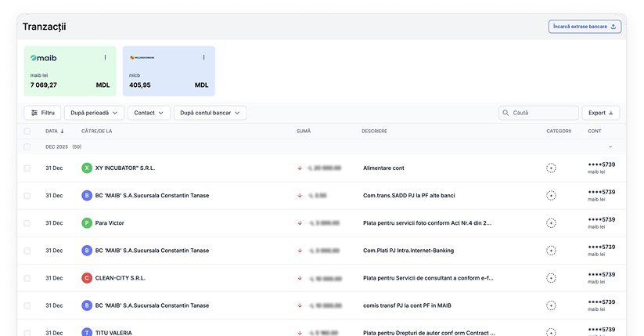The image size is (644, 336).
Task: Open the maib account card three-dot menu
Action: click(106, 57)
